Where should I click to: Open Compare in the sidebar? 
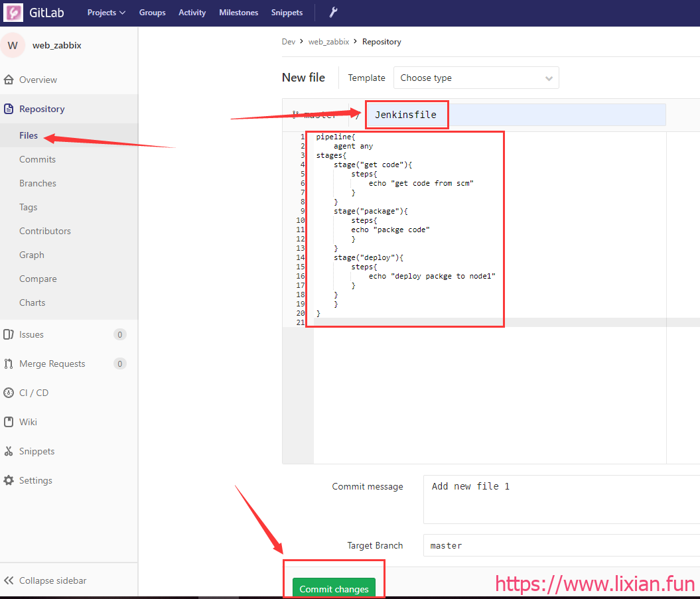tap(38, 279)
